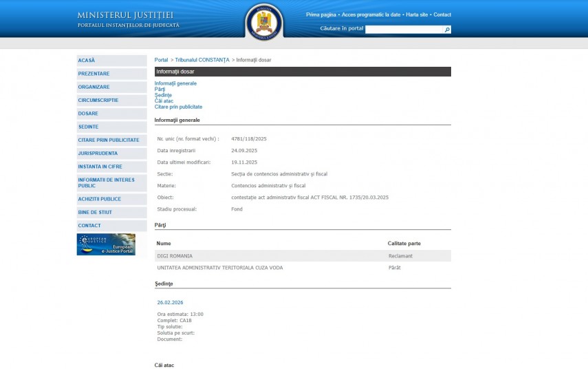The height and width of the screenshot is (369, 588).
Task: Open the European e-Justice Portal banner
Action: (106, 244)
